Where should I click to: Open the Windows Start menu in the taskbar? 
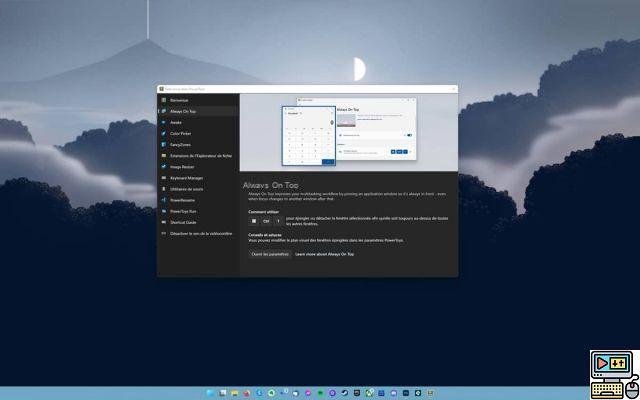point(211,393)
